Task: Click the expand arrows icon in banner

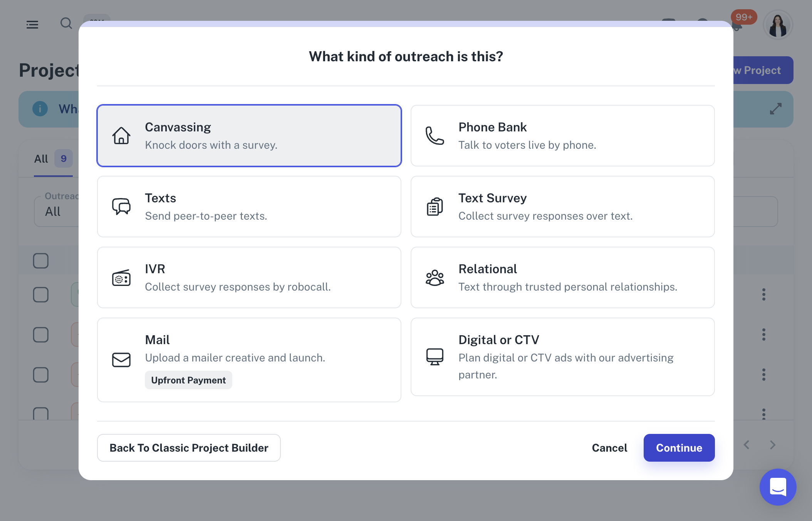Action: (x=776, y=109)
